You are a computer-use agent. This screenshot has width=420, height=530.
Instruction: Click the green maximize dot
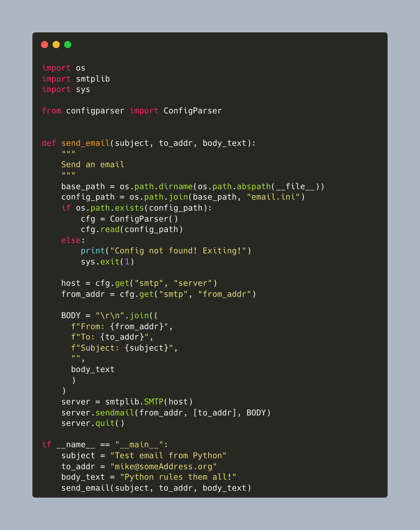click(68, 45)
